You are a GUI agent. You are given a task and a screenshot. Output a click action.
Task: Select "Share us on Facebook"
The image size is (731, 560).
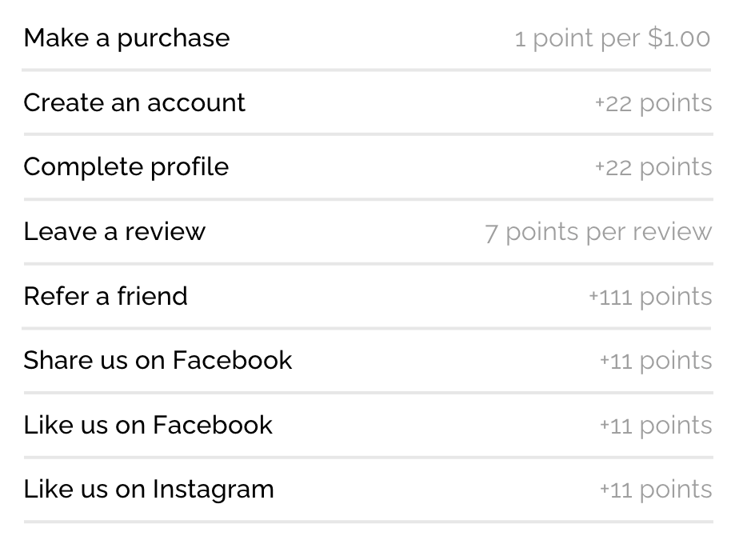pos(158,360)
